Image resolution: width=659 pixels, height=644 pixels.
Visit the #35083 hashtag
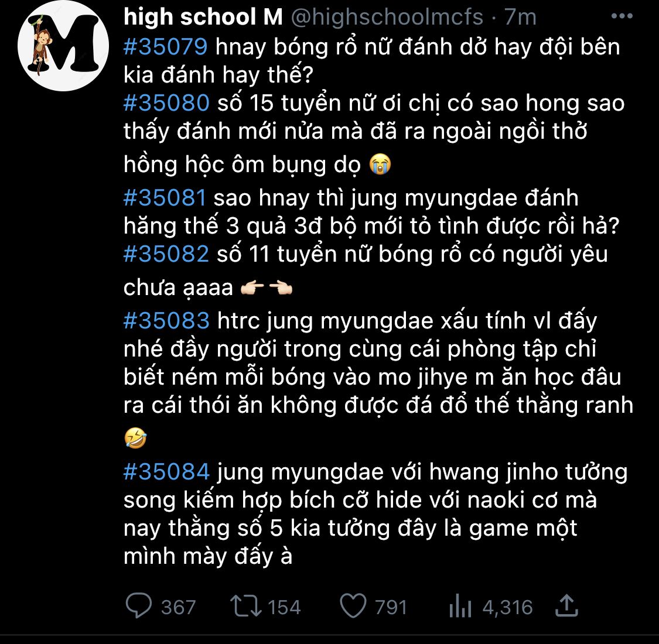166,321
